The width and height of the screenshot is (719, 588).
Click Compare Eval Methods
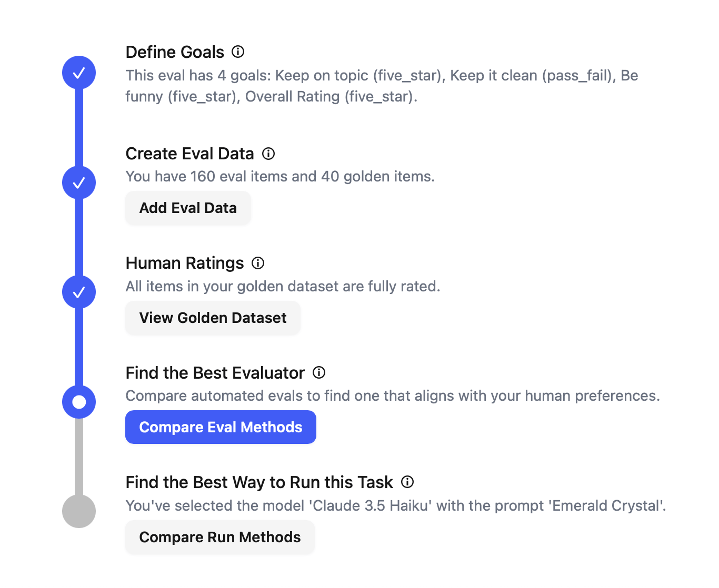[x=221, y=427]
